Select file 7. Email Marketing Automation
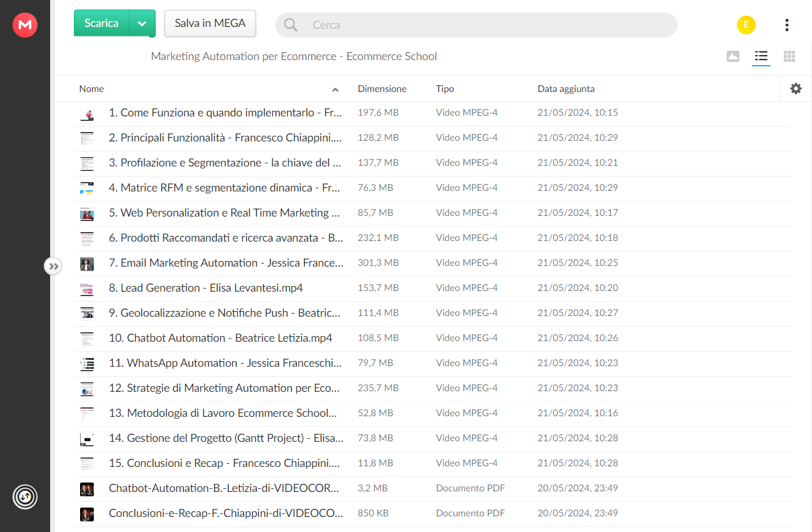The image size is (812, 532). (x=433, y=263)
